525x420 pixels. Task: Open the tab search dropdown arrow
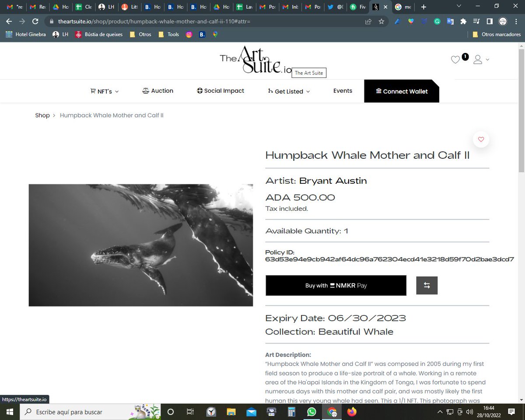pos(458,6)
